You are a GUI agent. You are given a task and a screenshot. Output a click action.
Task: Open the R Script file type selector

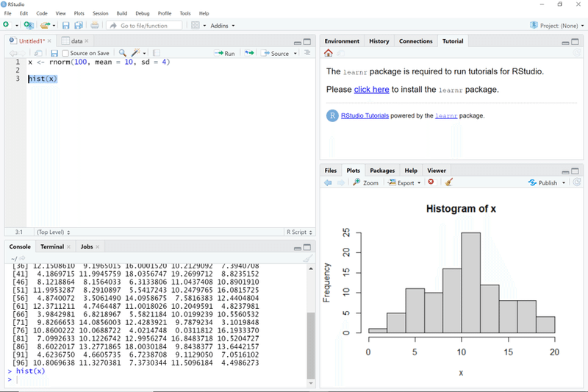tap(299, 232)
